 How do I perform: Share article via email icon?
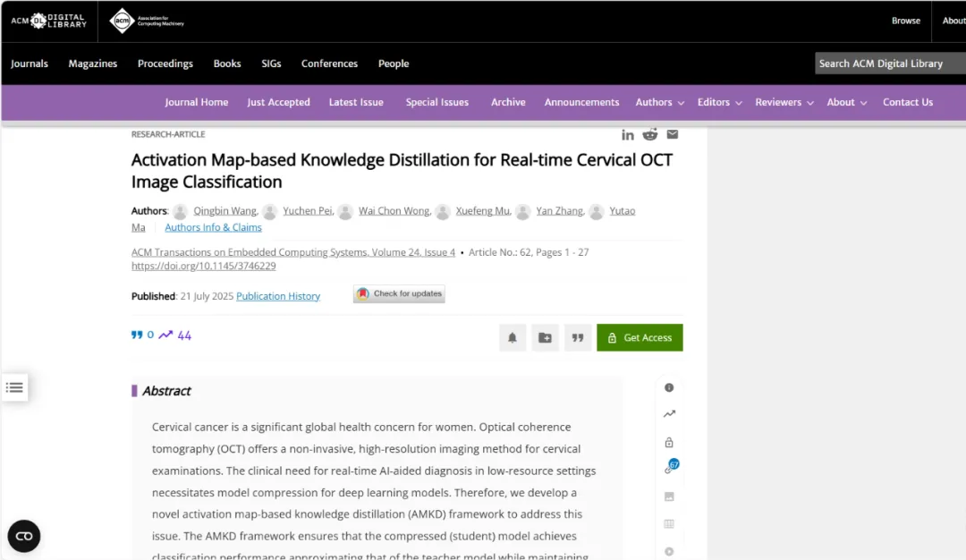click(x=673, y=134)
